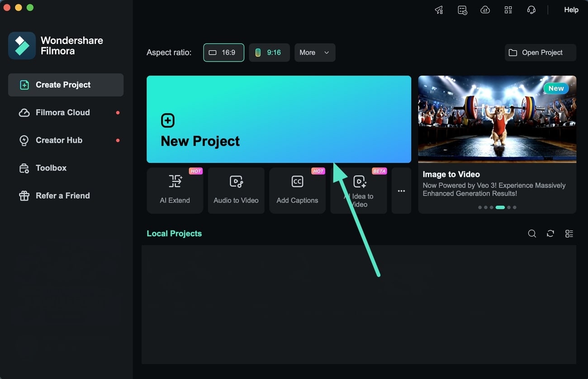Expand the update history clock icon
588x379 pixels.
[x=462, y=9]
